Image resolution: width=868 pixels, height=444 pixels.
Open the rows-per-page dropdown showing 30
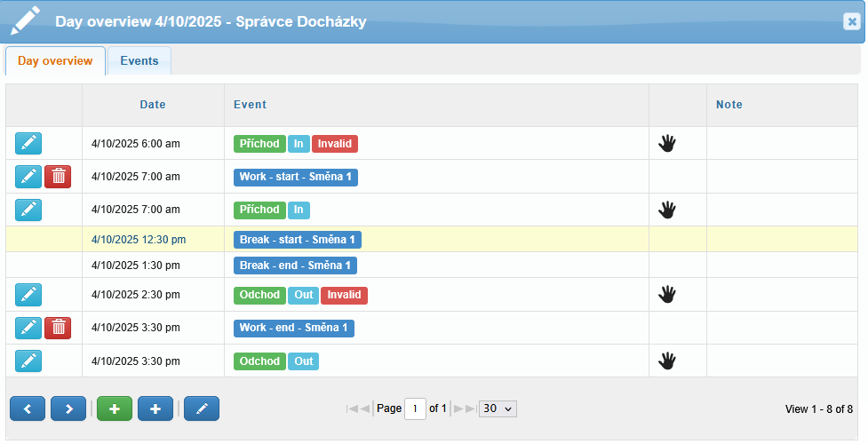pyautogui.click(x=498, y=408)
